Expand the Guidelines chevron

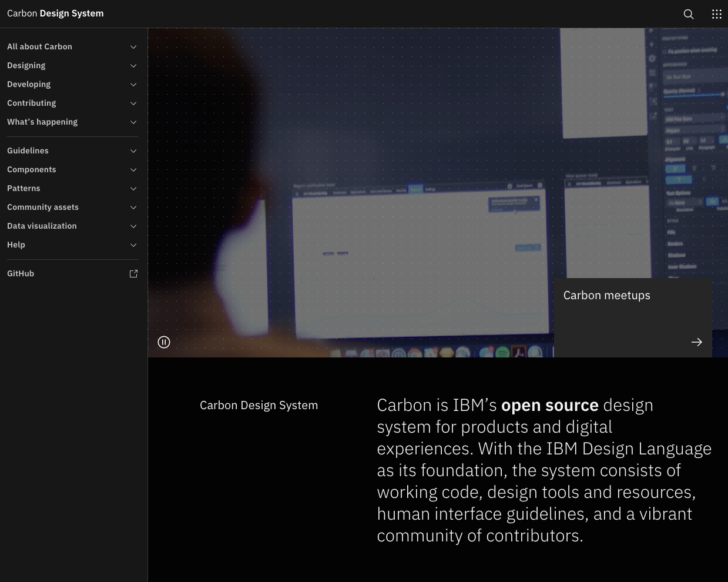click(x=133, y=151)
